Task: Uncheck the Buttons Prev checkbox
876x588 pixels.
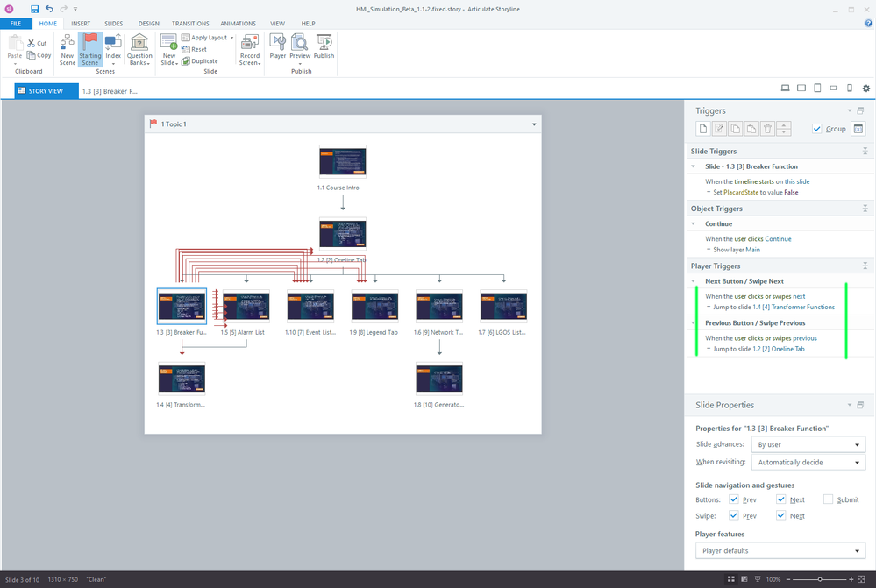Action: [734, 499]
